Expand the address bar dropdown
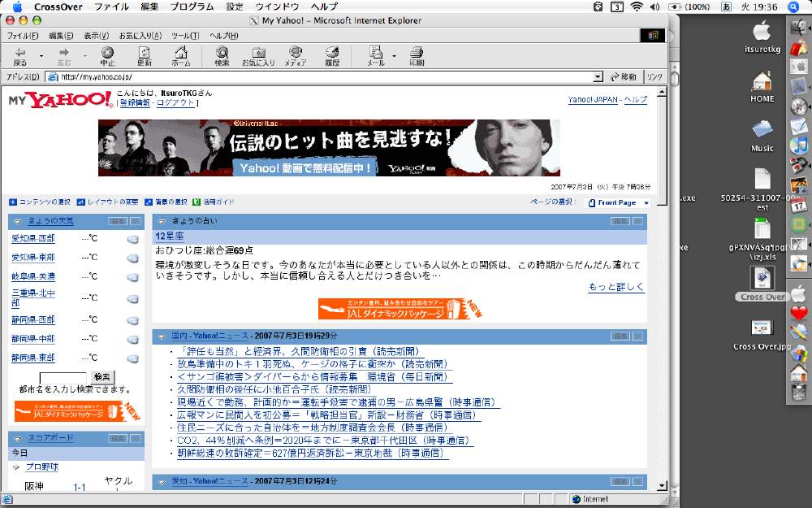 (x=598, y=77)
